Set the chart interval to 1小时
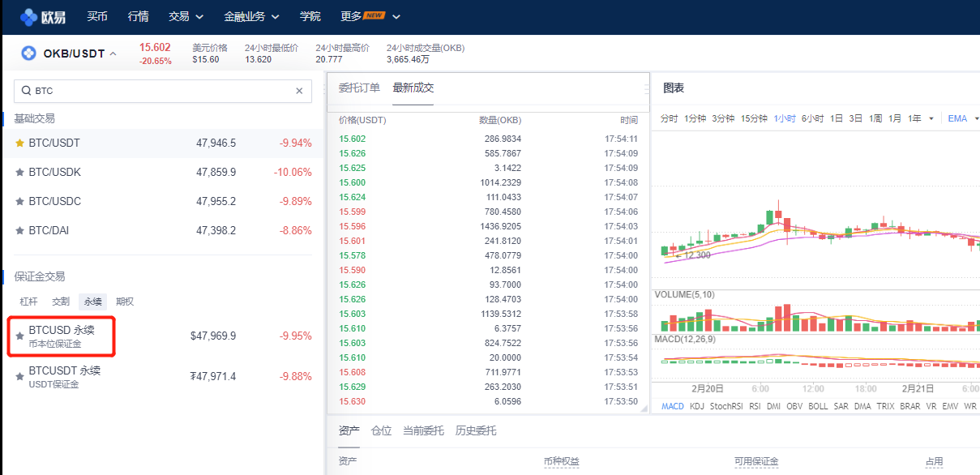Viewport: 980px width, 475px height. coord(785,118)
